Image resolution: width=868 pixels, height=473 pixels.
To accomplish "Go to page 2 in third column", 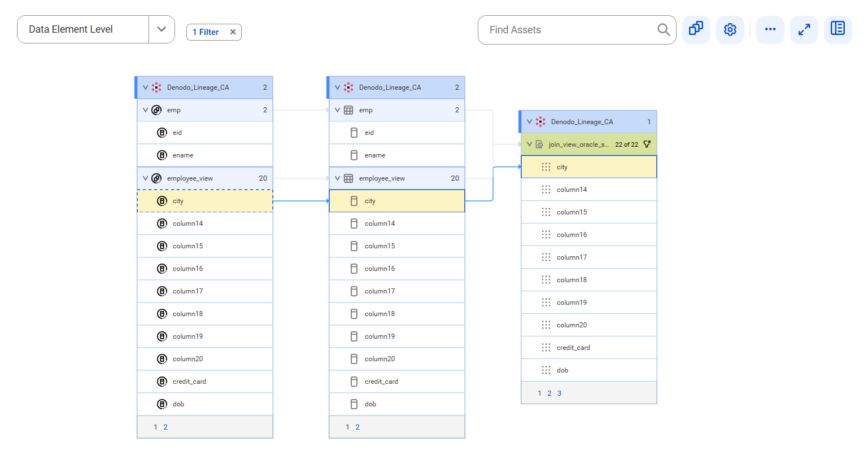I will tap(549, 393).
